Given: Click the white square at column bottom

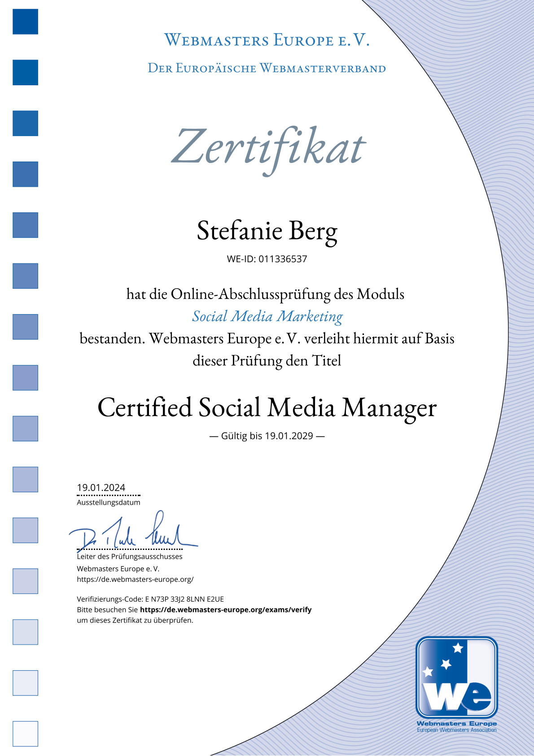Looking at the screenshot, I should click(x=25, y=734).
